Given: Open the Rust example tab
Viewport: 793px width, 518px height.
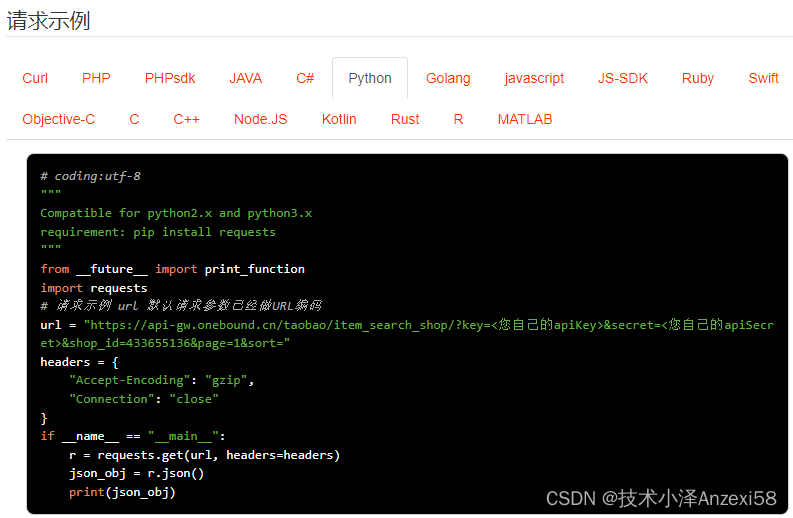Looking at the screenshot, I should pyautogui.click(x=405, y=119).
